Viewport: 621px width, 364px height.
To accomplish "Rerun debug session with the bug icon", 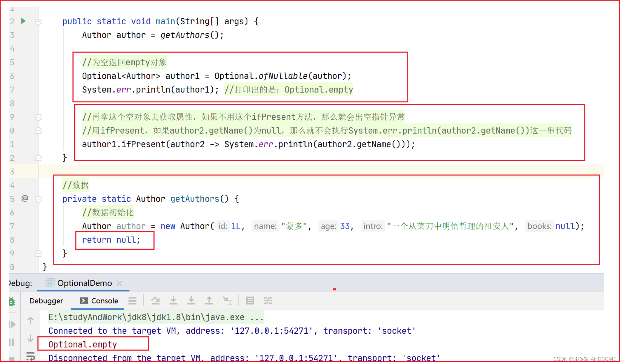I will point(12,302).
